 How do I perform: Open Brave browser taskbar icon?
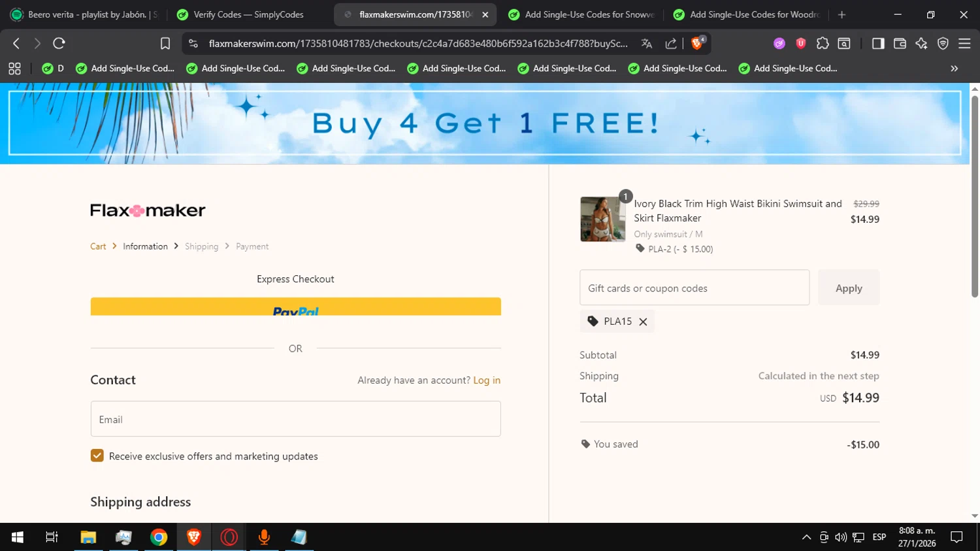point(194,537)
